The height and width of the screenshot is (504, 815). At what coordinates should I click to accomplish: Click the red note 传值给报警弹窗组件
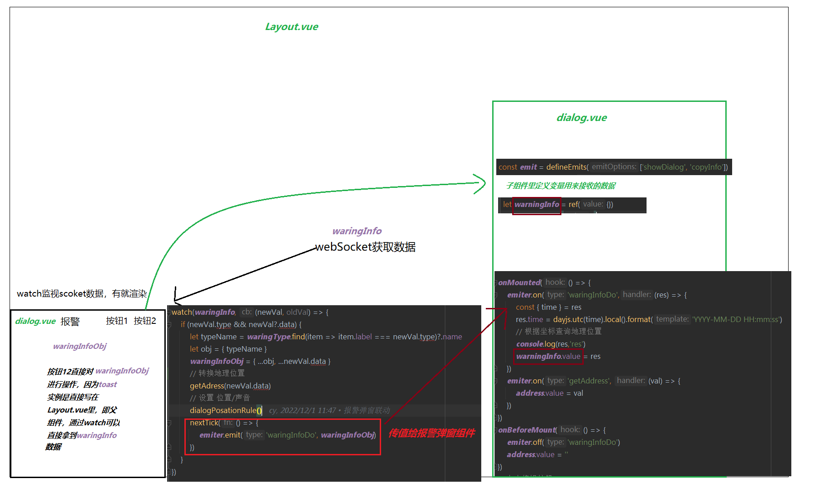(431, 433)
